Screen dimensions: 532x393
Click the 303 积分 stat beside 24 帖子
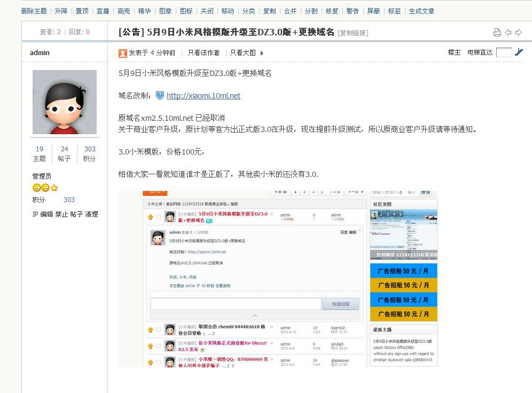point(90,153)
